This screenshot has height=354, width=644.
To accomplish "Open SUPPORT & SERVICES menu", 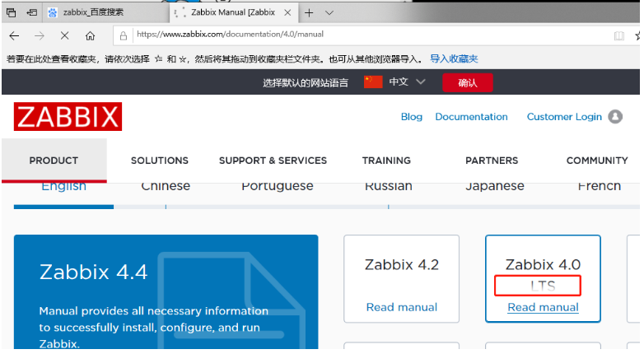I will tap(273, 161).
